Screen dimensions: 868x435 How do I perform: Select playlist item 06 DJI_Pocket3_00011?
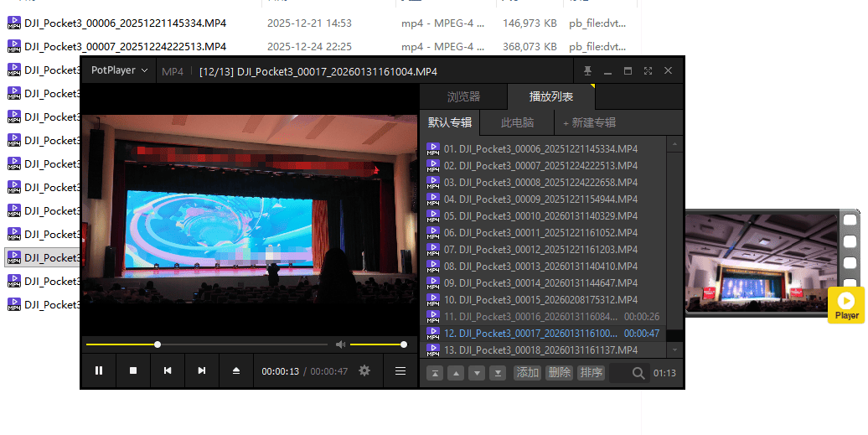pos(545,233)
